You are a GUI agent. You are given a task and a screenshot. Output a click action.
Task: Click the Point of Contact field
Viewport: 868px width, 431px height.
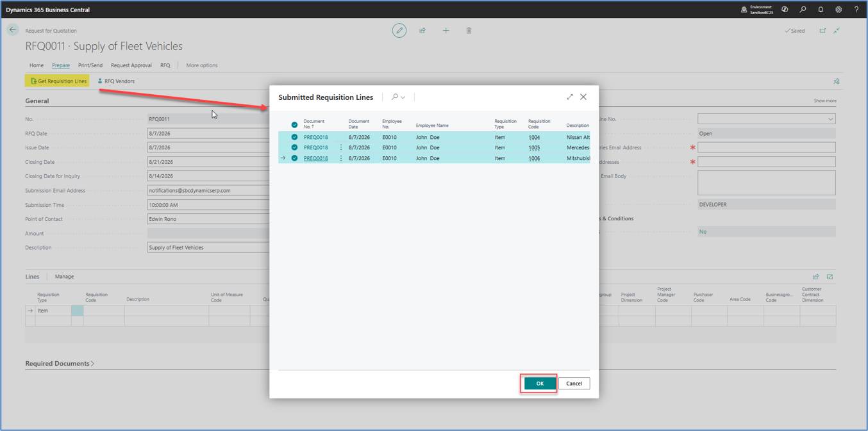(x=208, y=219)
